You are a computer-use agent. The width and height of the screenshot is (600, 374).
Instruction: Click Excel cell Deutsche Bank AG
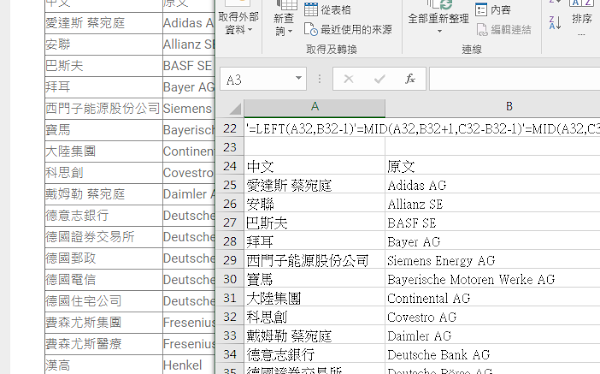pyautogui.click(x=493, y=354)
